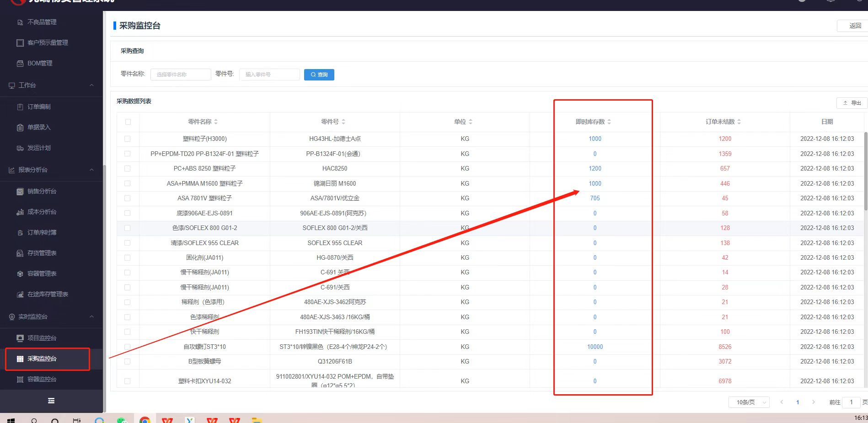Focus the 输入零件号 input field
This screenshot has width=868, height=423.
(x=269, y=74)
